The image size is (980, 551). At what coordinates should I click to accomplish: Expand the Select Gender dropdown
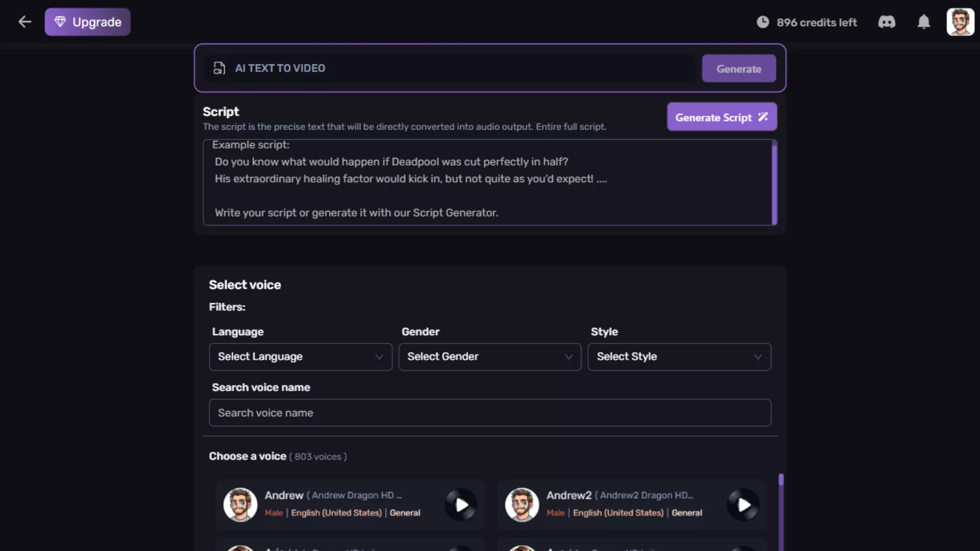[489, 357]
